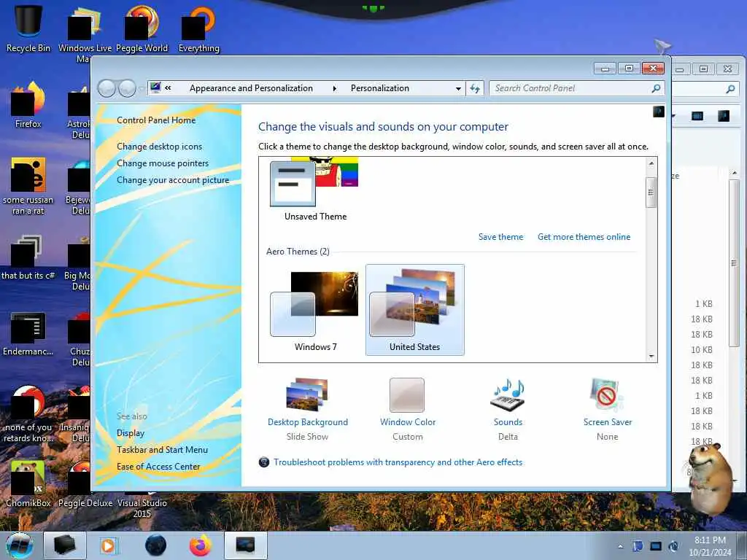Select the Windows 7 theme
Screen dimensions: 747x560
[x=314, y=310]
